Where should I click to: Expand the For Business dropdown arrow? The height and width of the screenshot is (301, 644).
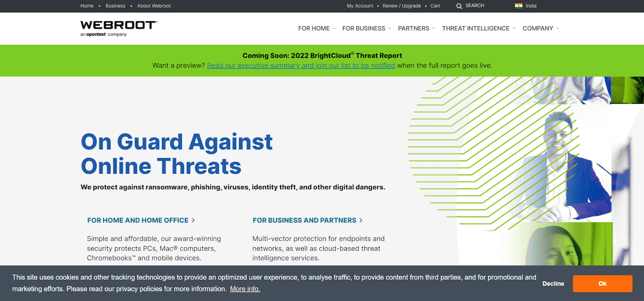click(390, 29)
